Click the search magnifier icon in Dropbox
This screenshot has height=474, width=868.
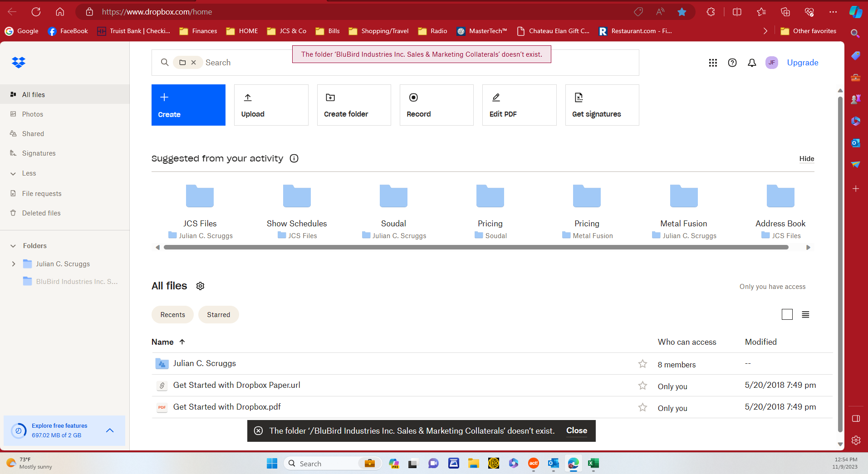click(165, 62)
